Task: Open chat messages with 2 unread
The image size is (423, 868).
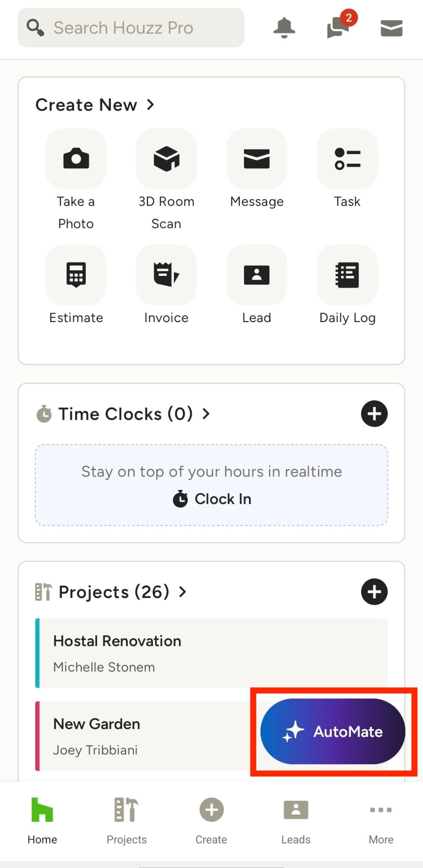Action: pos(338,28)
